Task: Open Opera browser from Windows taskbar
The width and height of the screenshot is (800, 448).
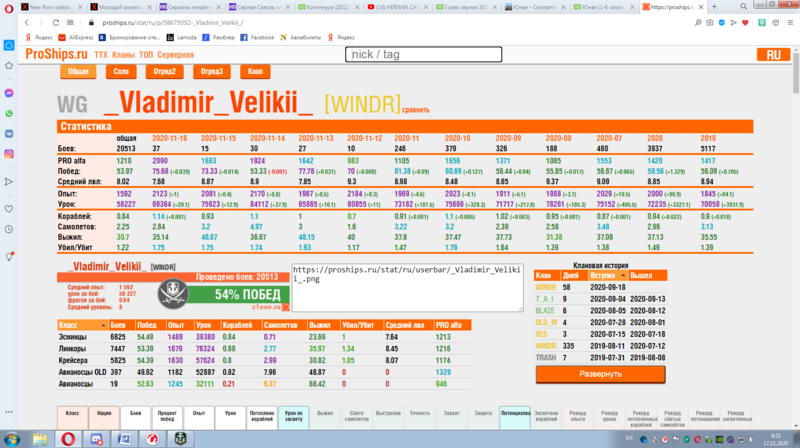Action: [68, 439]
